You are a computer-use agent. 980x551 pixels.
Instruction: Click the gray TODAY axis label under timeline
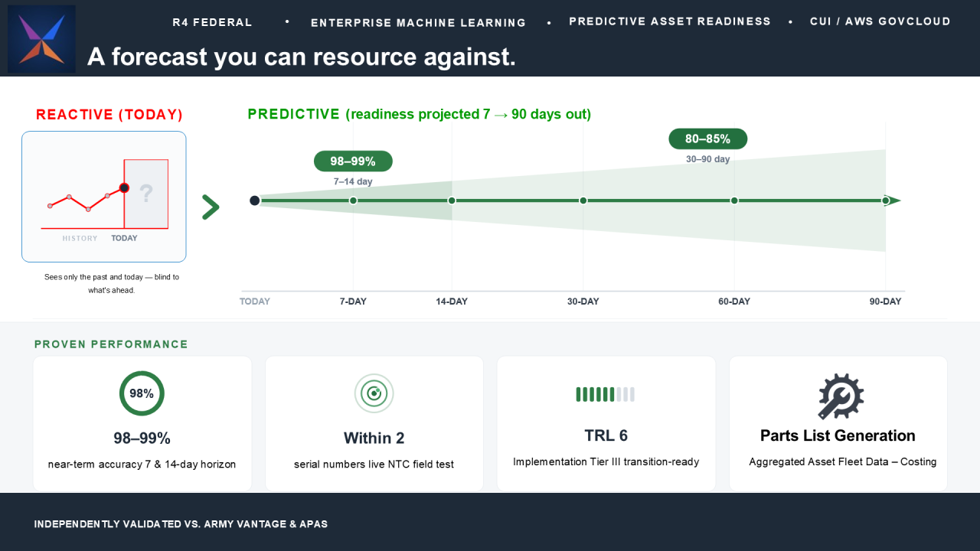pos(255,302)
